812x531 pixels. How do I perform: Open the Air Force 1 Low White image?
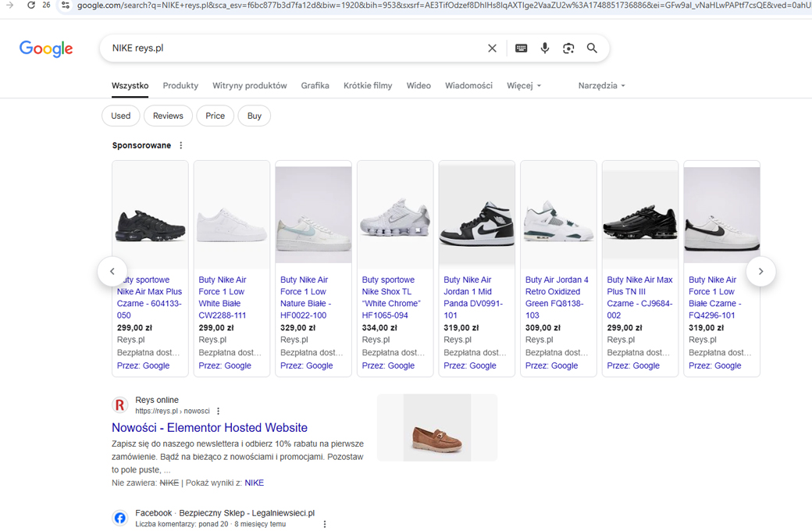point(232,215)
